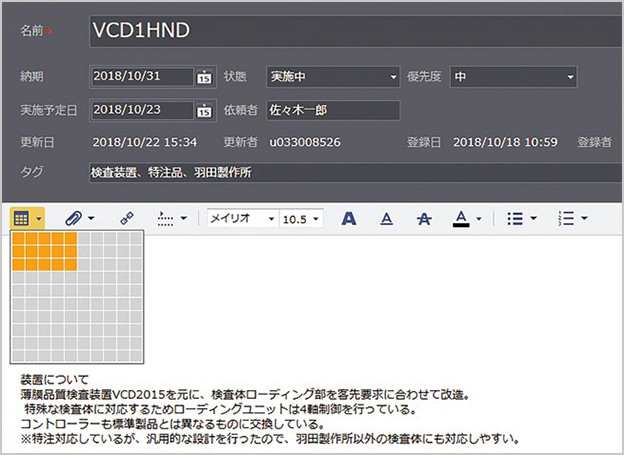This screenshot has width=624, height=455.
Task: Click the bulleted list icon
Action: [x=513, y=217]
